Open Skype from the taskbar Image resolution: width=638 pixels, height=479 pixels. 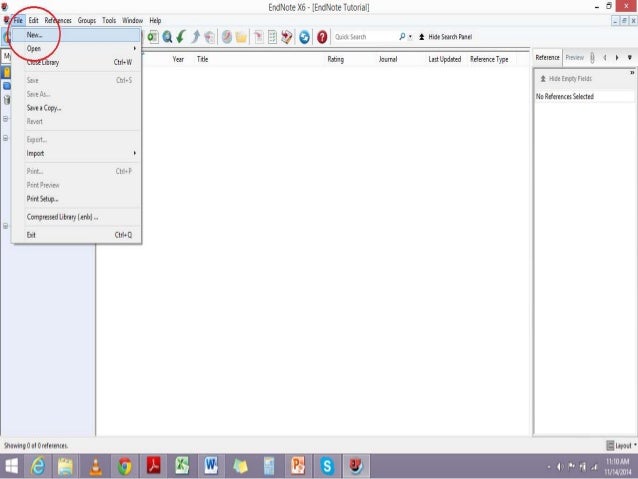tap(327, 466)
